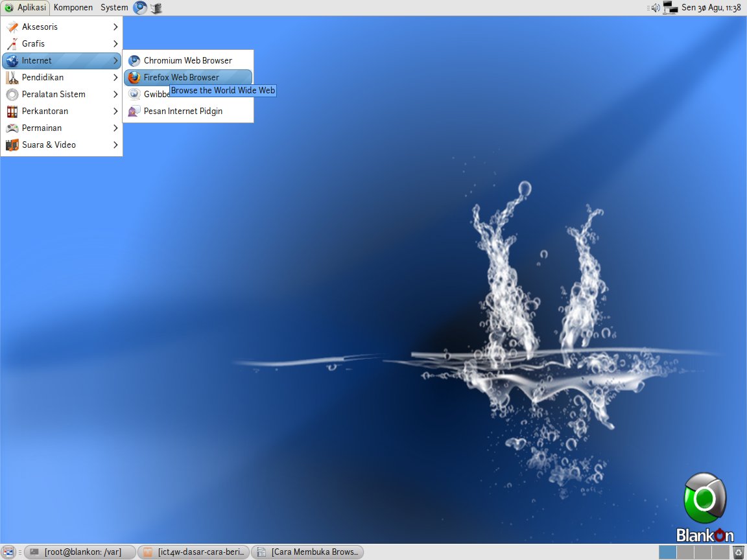
Task: Open the System menu in the top panel
Action: coord(114,8)
